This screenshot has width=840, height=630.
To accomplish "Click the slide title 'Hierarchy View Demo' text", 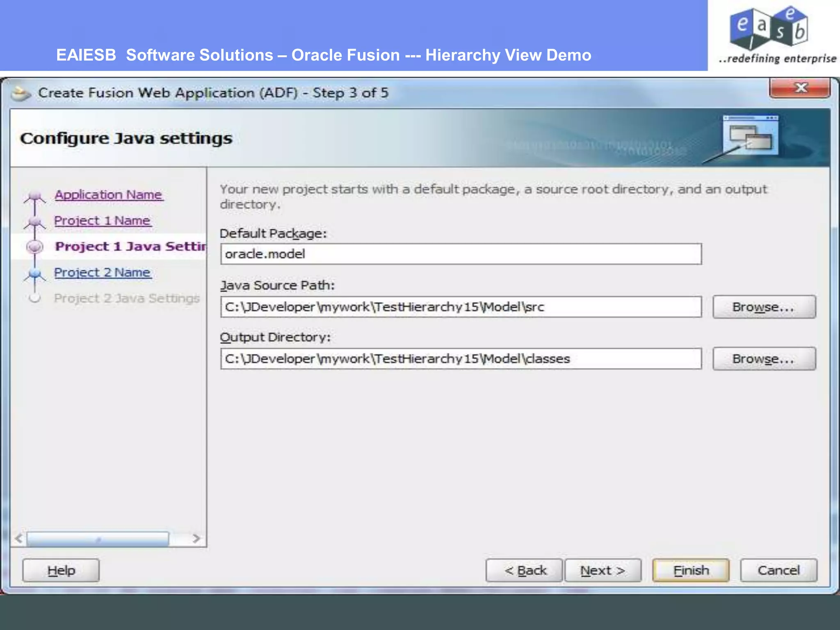I will point(508,55).
